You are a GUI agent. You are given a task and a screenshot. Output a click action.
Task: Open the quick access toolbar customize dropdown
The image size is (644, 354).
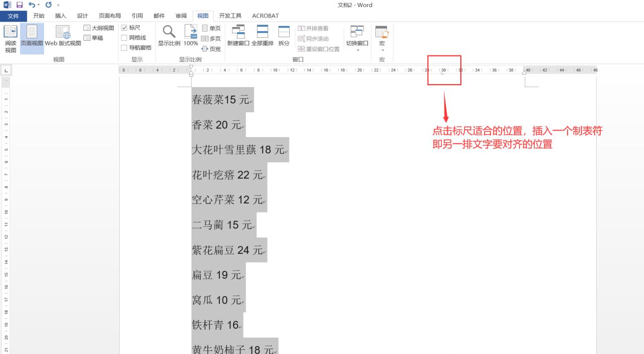tap(58, 6)
